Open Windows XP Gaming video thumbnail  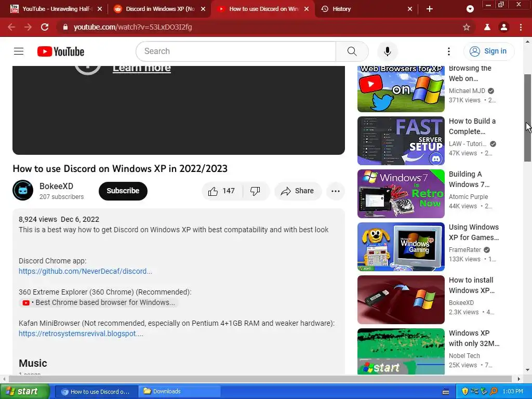[x=401, y=247]
